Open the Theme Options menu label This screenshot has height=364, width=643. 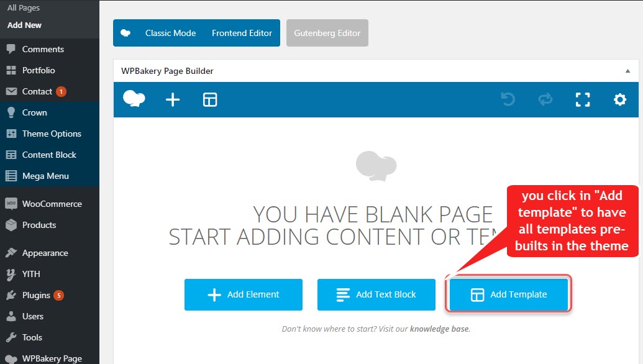pos(52,134)
